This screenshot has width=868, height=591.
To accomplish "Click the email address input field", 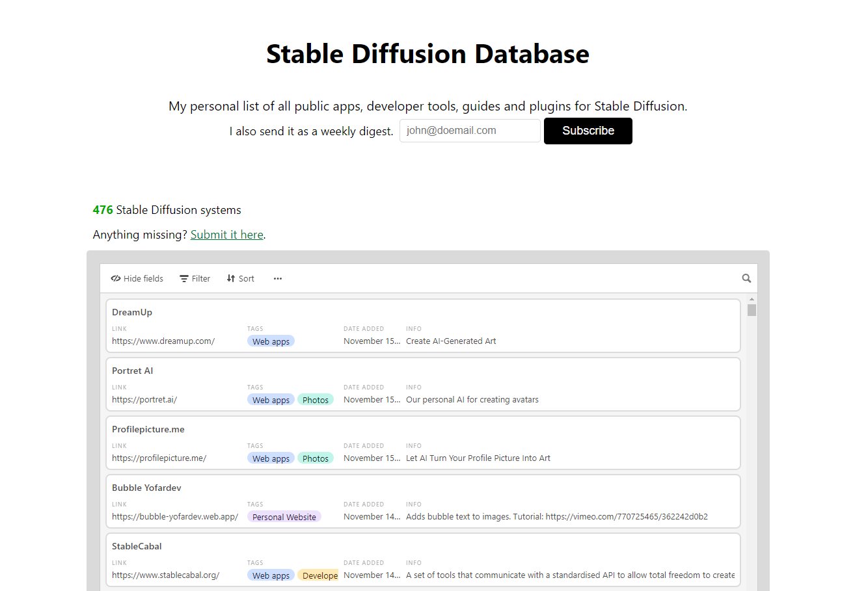I will (x=470, y=131).
